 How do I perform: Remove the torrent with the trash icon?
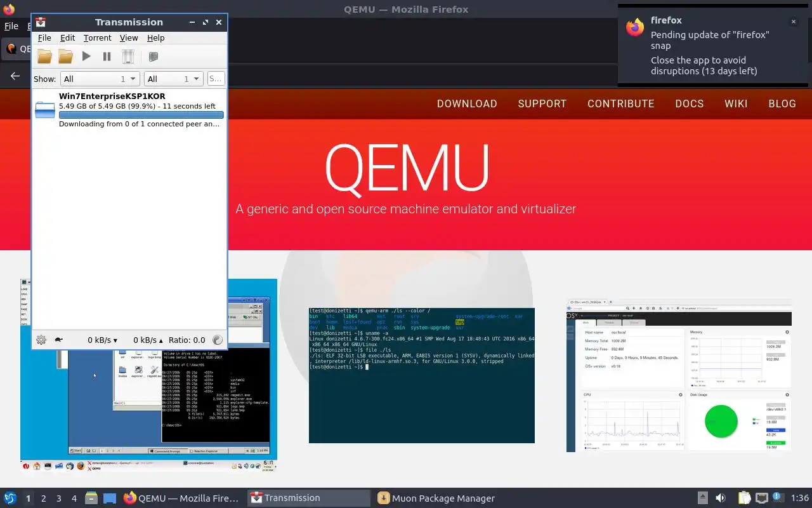point(128,57)
